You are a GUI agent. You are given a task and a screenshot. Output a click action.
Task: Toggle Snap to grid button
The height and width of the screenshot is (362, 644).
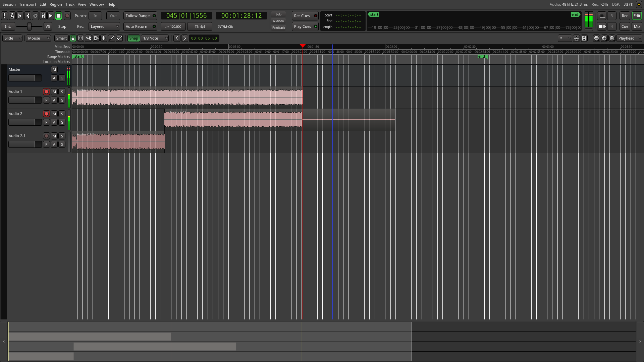[x=133, y=38]
